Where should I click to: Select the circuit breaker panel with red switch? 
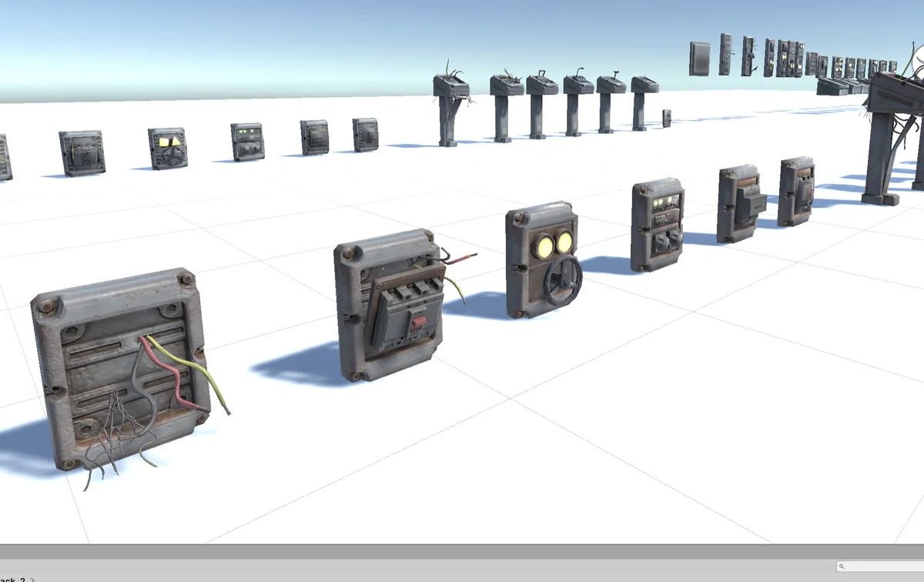click(390, 304)
